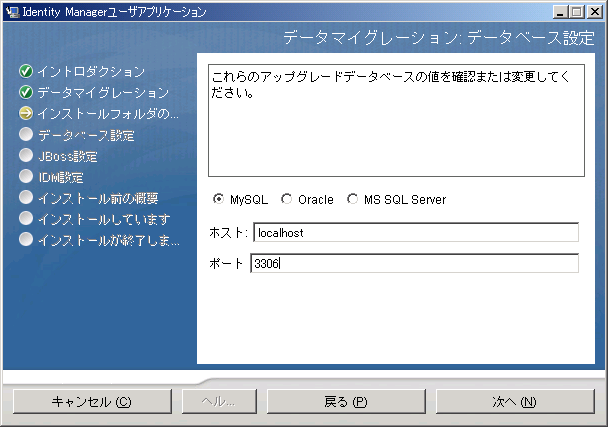
Task: Click the ポート field containing 3306
Action: pyautogui.click(x=415, y=263)
